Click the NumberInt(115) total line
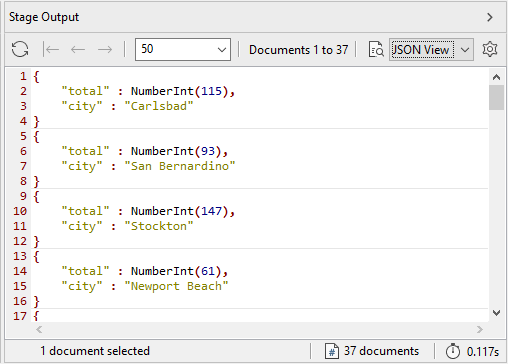 click(x=148, y=91)
